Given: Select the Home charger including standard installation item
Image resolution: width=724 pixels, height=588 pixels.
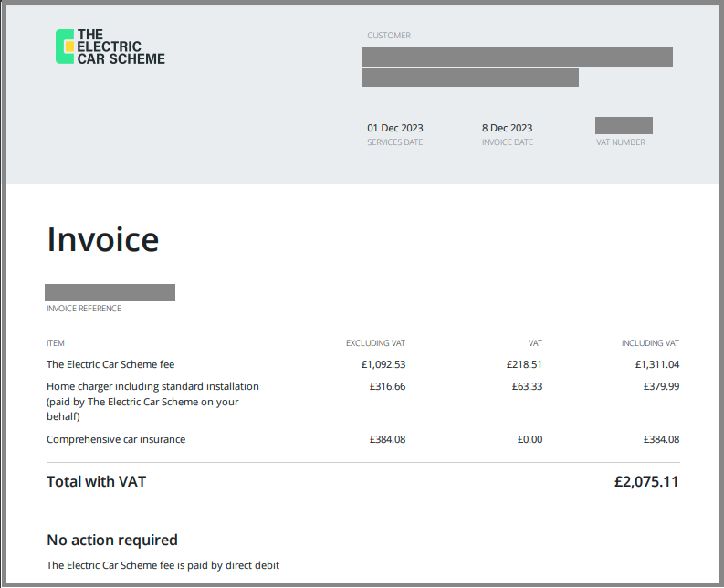Looking at the screenshot, I should (x=152, y=401).
